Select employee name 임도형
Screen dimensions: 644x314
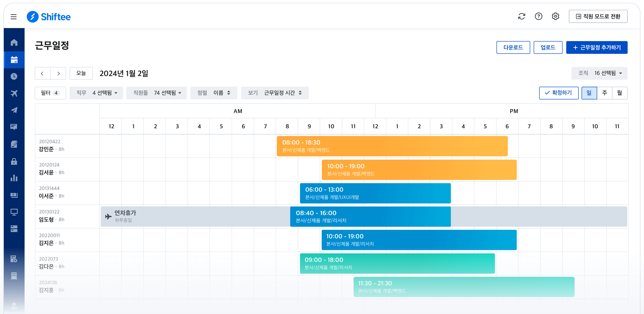46,219
